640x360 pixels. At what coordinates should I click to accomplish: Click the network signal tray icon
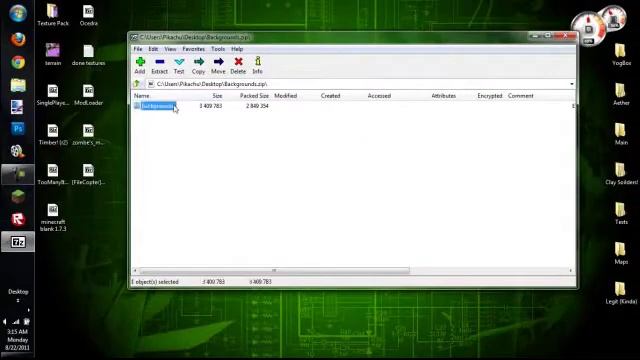coord(16,322)
